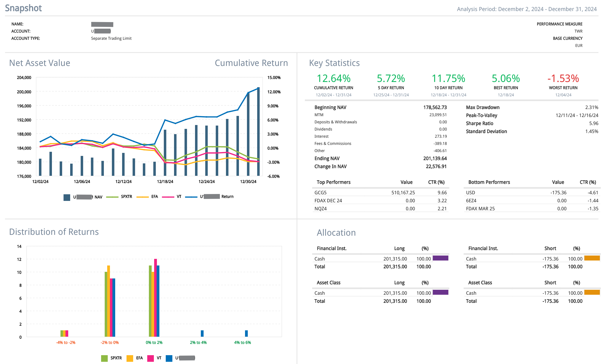Click the 12.64% cumulative return figure
608x364 pixels.
point(333,79)
